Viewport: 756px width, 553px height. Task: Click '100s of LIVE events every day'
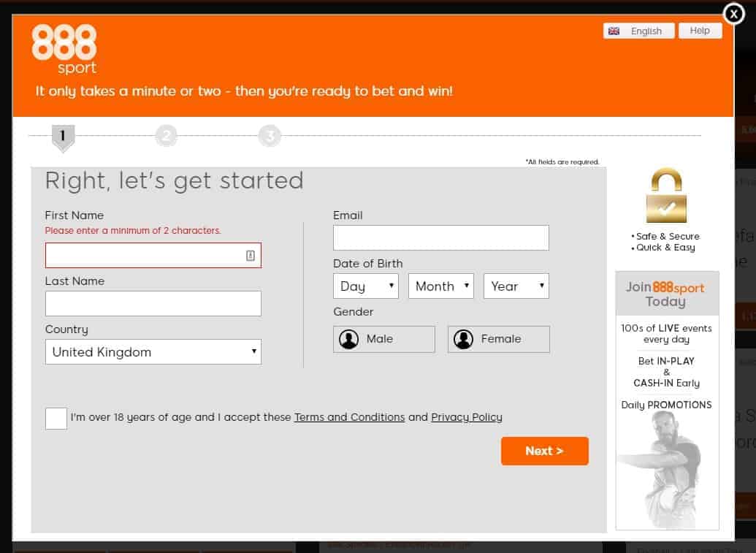[666, 334]
